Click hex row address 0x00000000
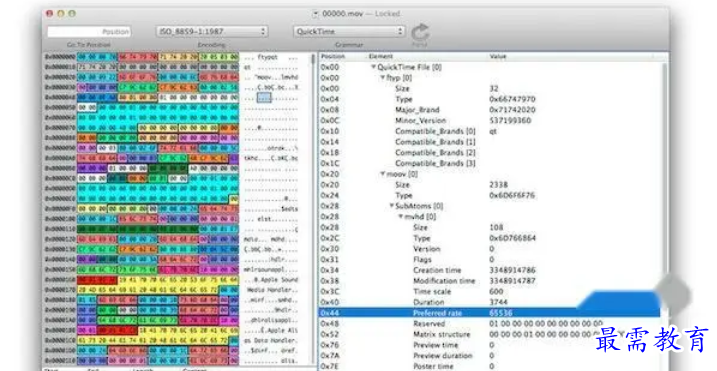The width and height of the screenshot is (717, 371). pyautogui.click(x=60, y=57)
